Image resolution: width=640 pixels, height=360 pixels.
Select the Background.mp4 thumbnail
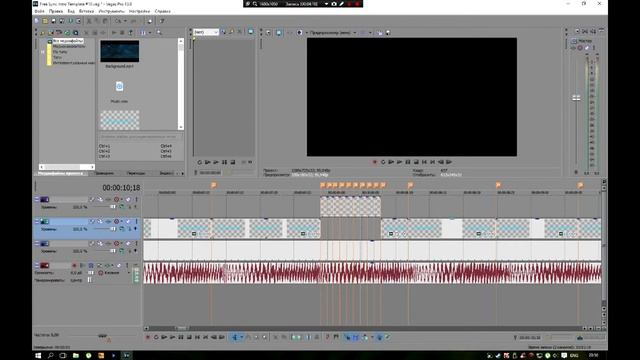120,51
